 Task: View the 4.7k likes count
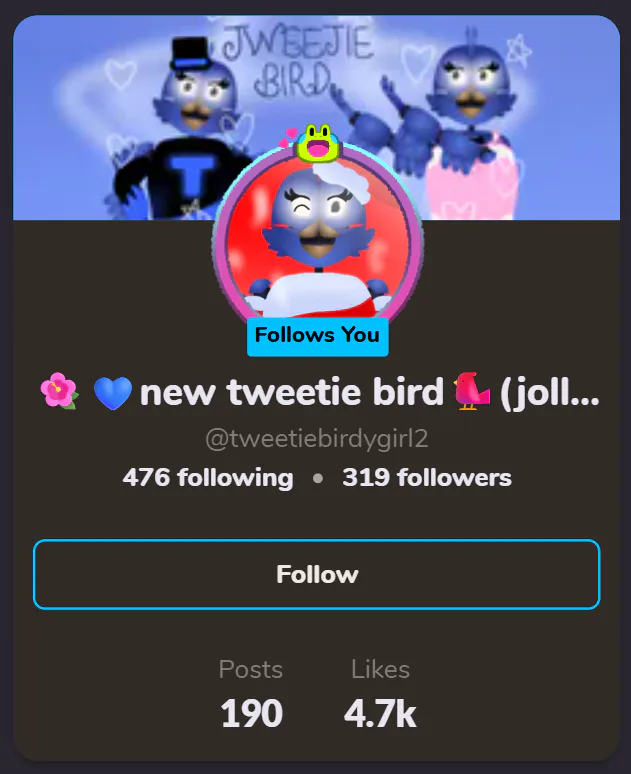[380, 713]
